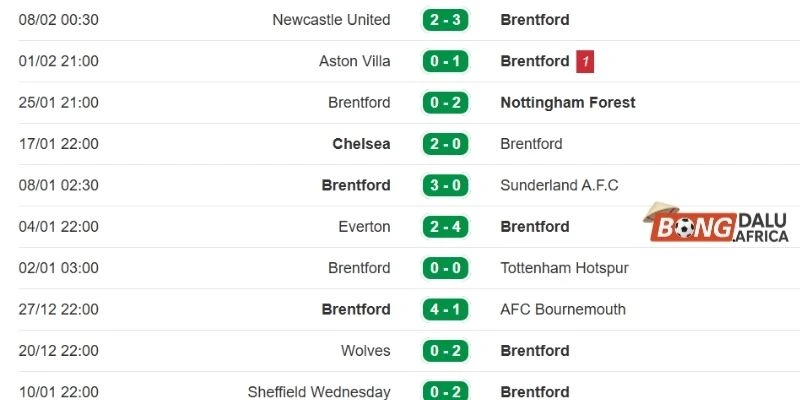Screen dimensions: 800x400
Task: Click the Wolves 0 - 2 score badge
Action: pos(446,351)
